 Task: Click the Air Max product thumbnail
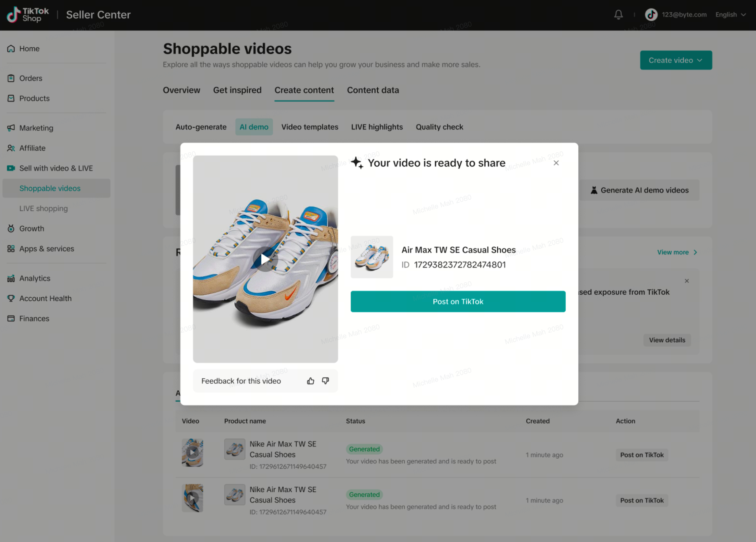pos(372,257)
